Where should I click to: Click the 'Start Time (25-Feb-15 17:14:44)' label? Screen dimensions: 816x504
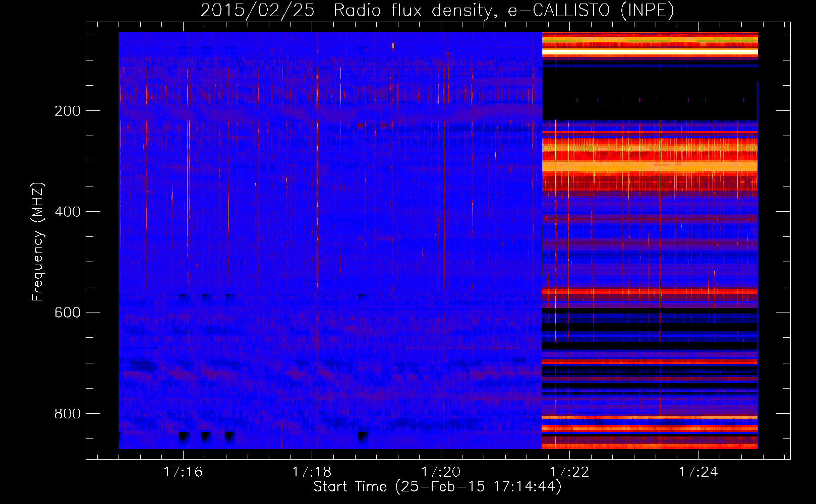tap(437, 487)
